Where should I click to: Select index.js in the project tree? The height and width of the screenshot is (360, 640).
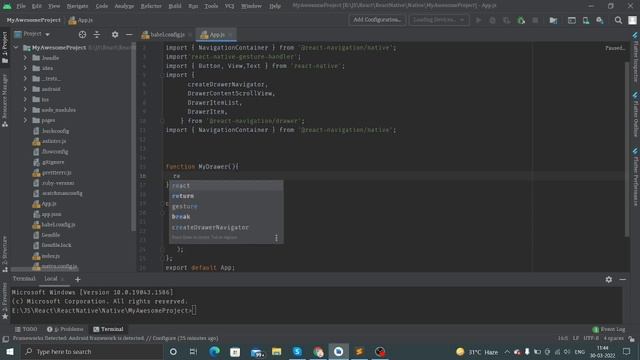click(x=47, y=256)
